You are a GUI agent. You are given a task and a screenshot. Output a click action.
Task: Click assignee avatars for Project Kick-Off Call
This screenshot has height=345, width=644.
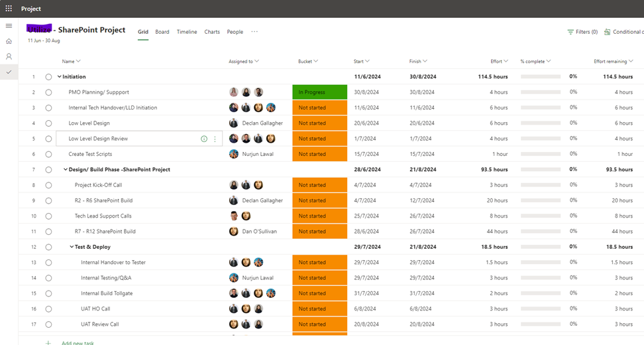tap(246, 185)
